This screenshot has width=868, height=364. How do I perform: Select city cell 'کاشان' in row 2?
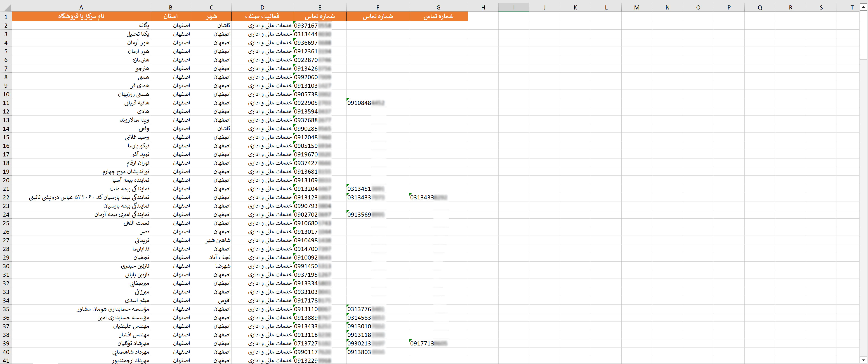[211, 25]
